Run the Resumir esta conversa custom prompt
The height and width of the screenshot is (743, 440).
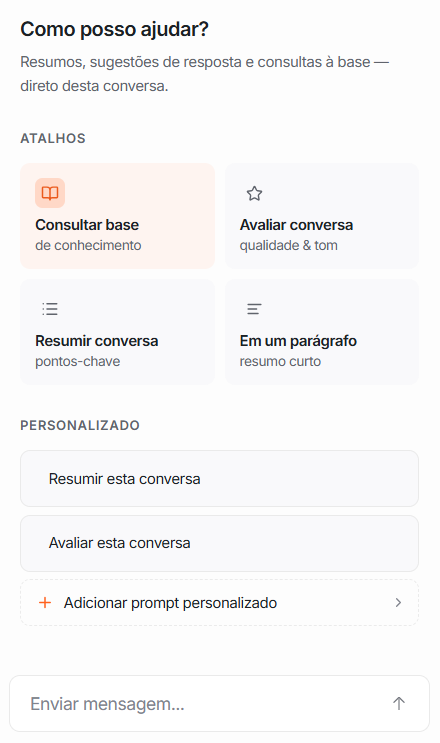click(219, 479)
